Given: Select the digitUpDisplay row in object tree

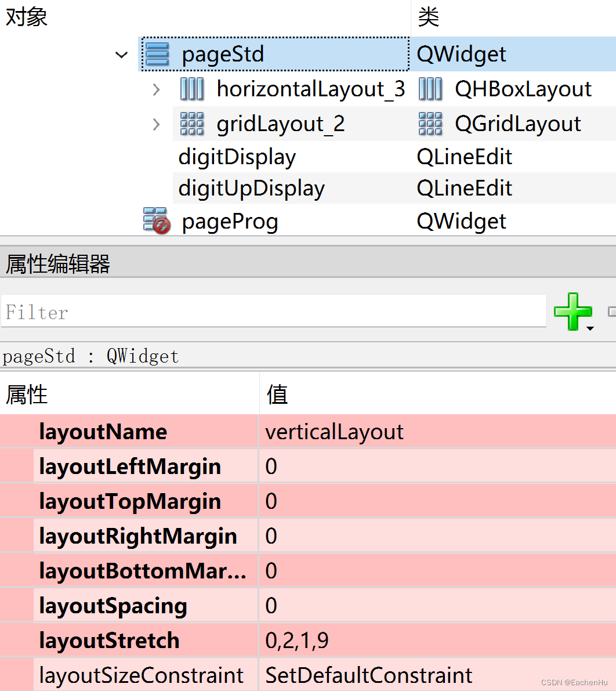Looking at the screenshot, I should click(252, 188).
